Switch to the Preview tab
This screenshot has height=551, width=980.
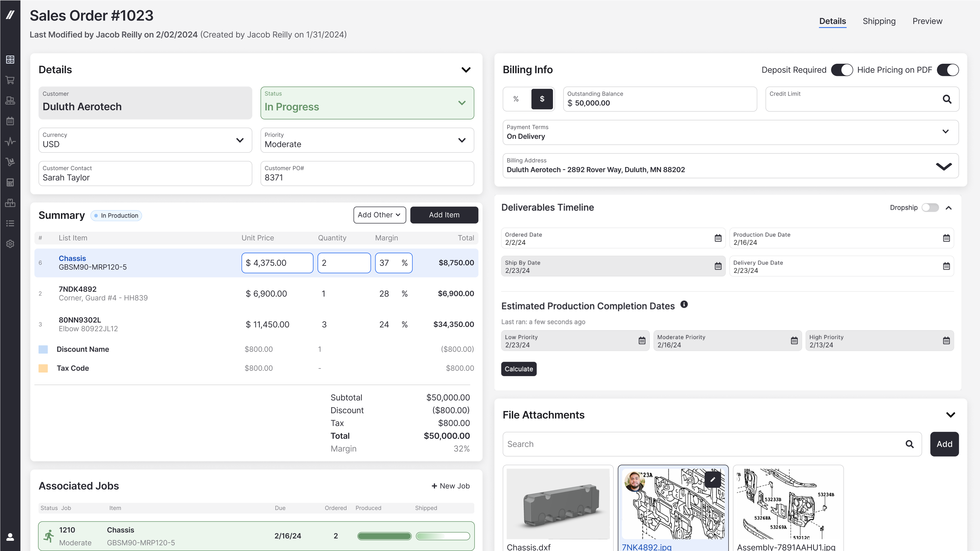[927, 21]
